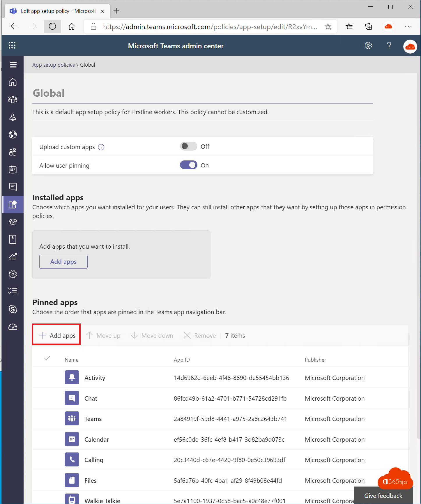Image resolution: width=421 pixels, height=504 pixels.
Task: Click the Teams app icon in list
Action: point(72,418)
